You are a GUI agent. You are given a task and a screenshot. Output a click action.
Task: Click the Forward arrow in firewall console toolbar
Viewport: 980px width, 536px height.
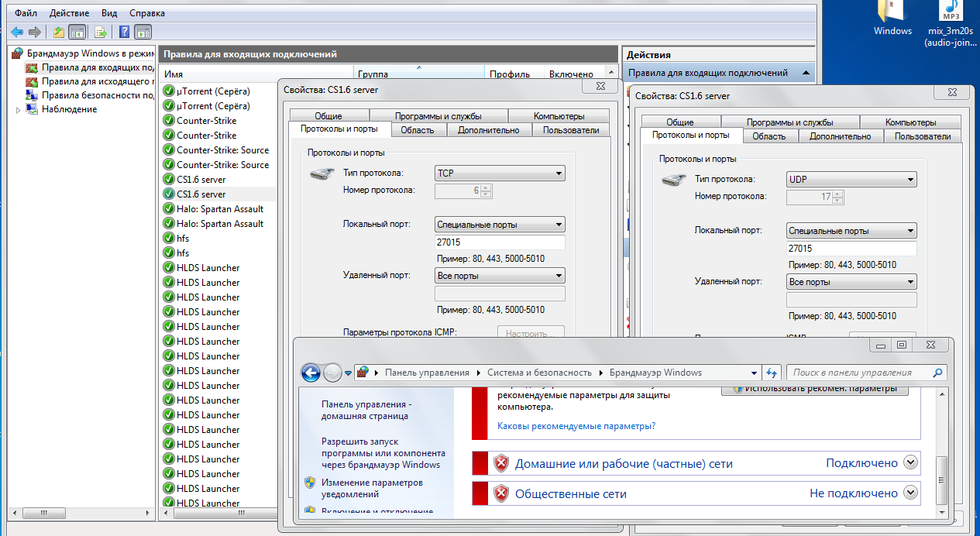coord(35,32)
